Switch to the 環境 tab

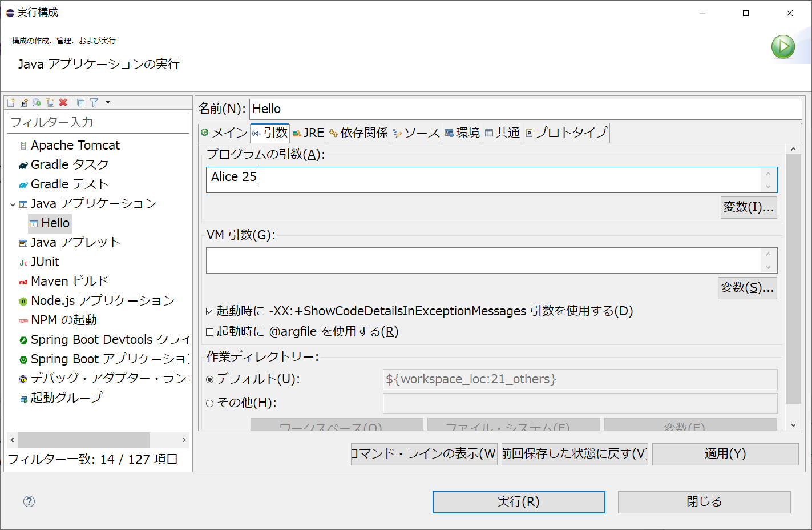click(x=462, y=132)
